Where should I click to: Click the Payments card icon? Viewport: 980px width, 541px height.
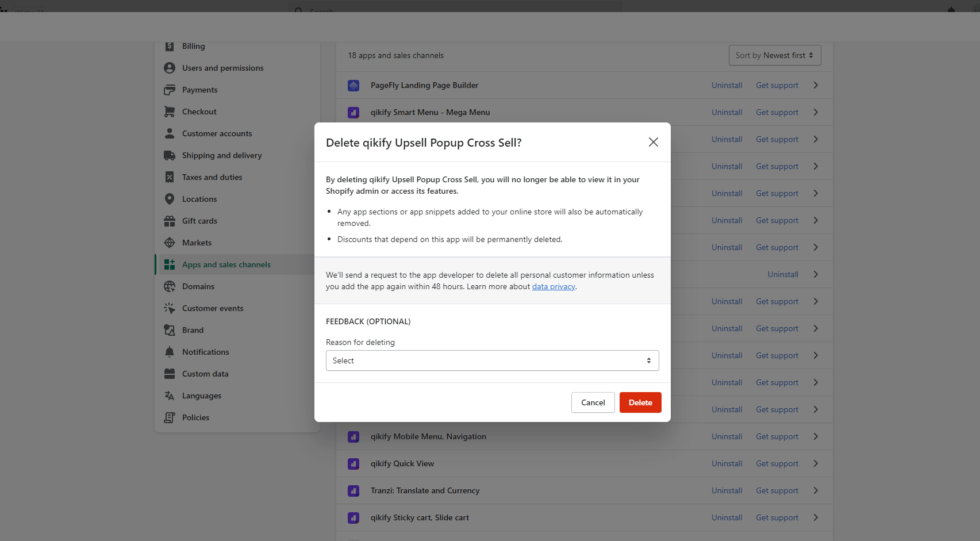point(170,90)
